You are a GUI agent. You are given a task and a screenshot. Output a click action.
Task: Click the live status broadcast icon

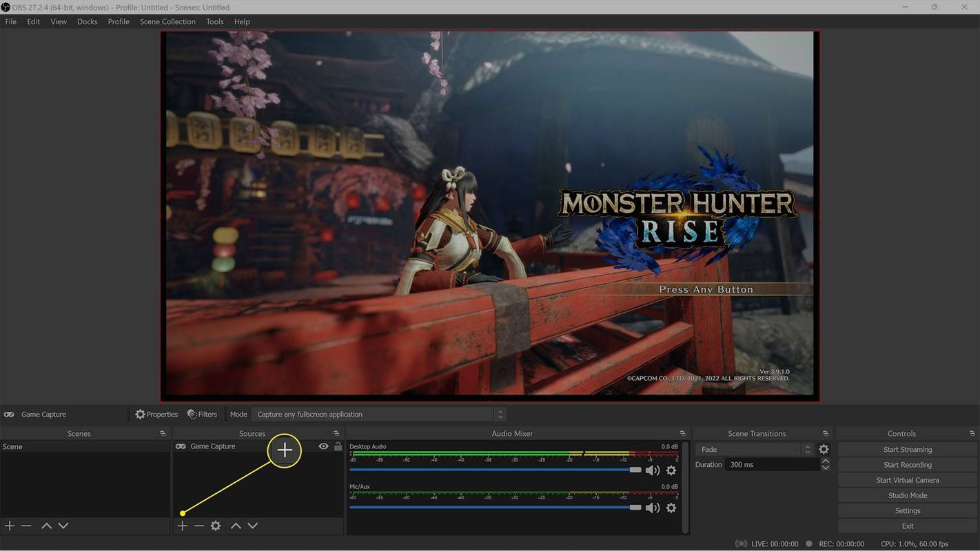coord(741,543)
